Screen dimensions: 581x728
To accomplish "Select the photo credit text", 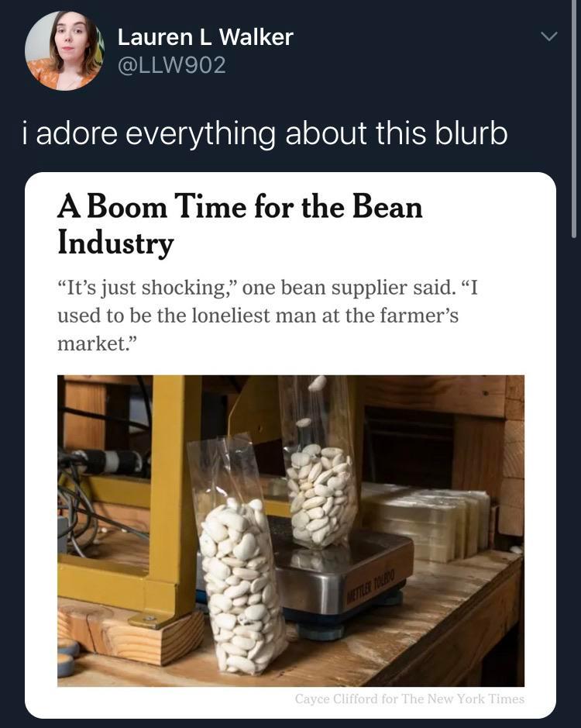I will tap(409, 699).
